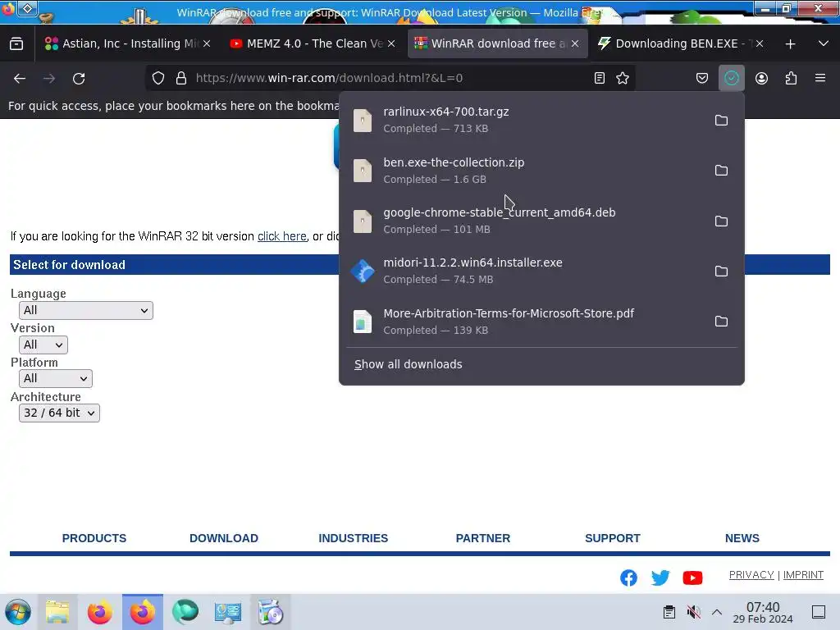Screen dimensions: 840x630
Task: Show the site security padlock info
Action: click(181, 78)
